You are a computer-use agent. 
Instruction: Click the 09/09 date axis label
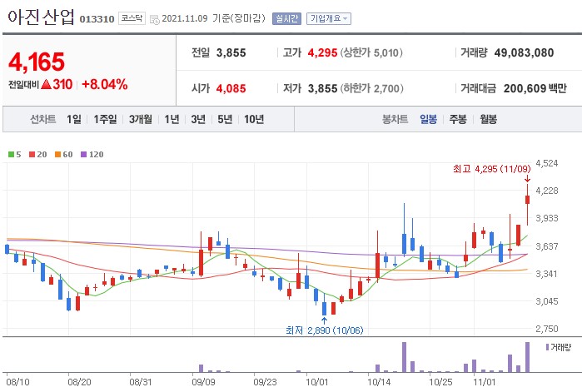(x=203, y=382)
